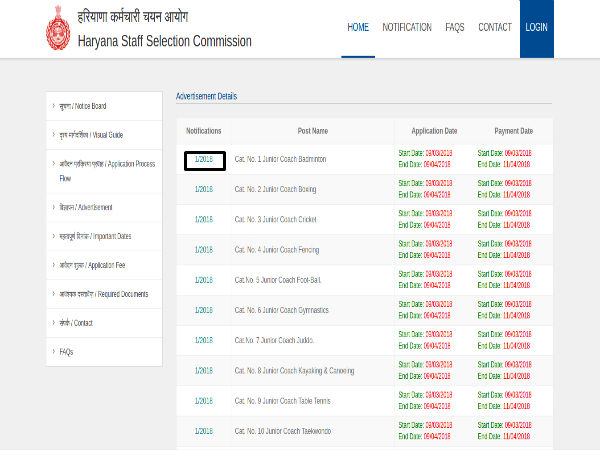600x450 pixels.
Task: Open 1/2018 notification for Junior Coach Taekwondo
Action: coord(204,431)
